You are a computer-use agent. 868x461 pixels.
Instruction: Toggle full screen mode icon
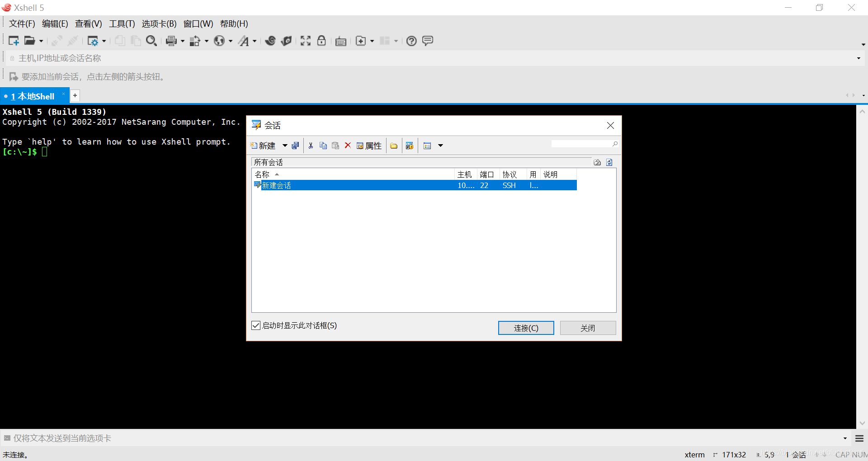[x=306, y=41]
